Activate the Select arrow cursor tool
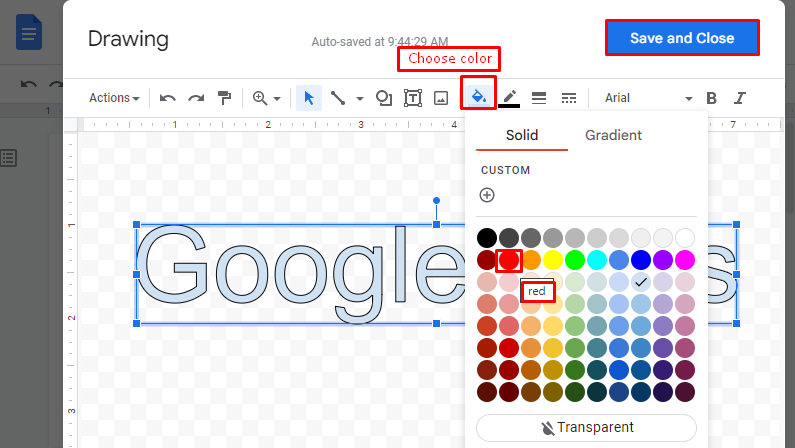This screenshot has height=448, width=795. [309, 98]
